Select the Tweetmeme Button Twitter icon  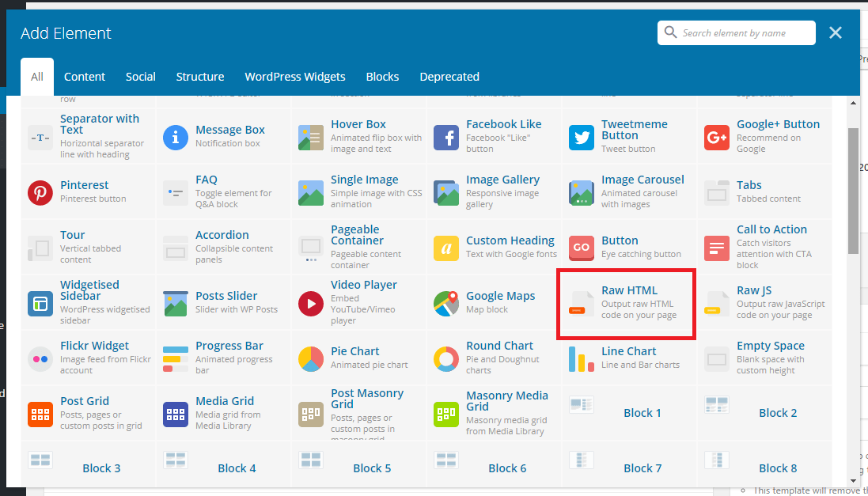click(582, 138)
